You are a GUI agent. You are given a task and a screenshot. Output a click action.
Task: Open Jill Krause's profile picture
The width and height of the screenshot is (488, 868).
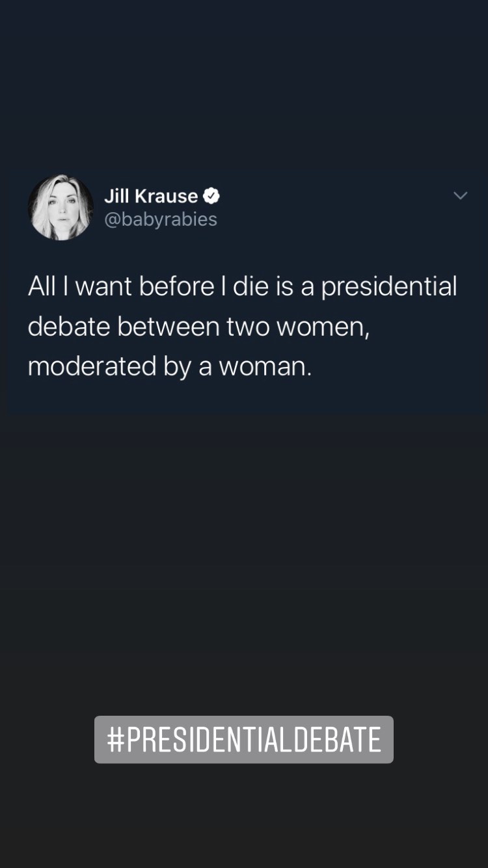61,208
